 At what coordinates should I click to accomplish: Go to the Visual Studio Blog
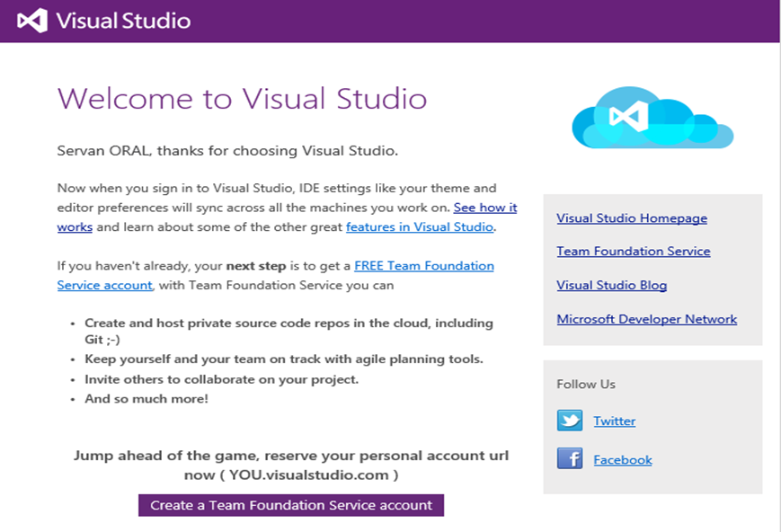612,285
